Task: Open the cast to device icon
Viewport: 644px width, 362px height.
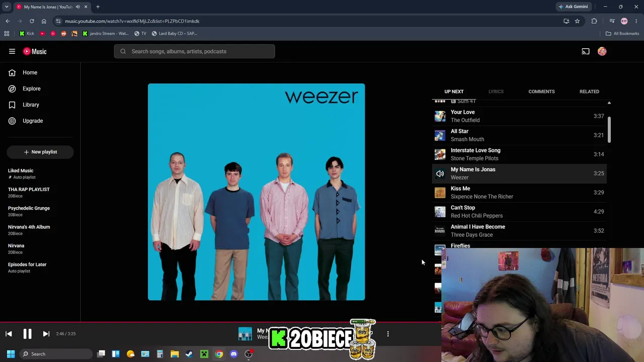Action: tap(586, 51)
